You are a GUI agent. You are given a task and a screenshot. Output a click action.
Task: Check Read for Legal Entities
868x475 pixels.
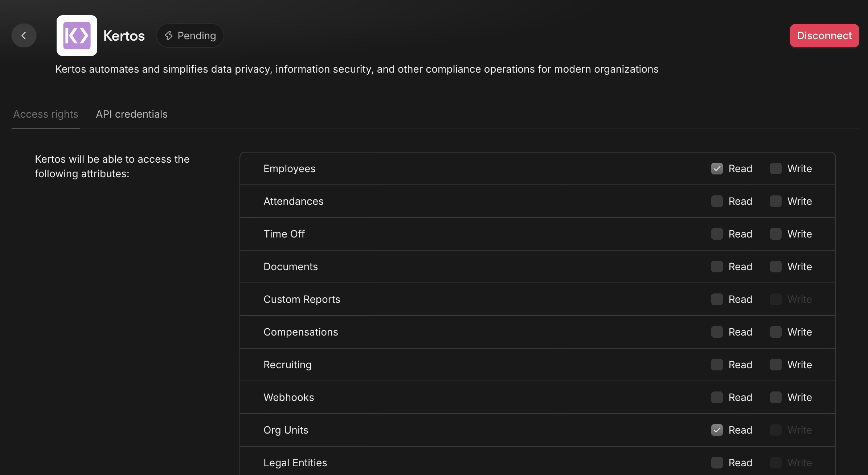(717, 463)
